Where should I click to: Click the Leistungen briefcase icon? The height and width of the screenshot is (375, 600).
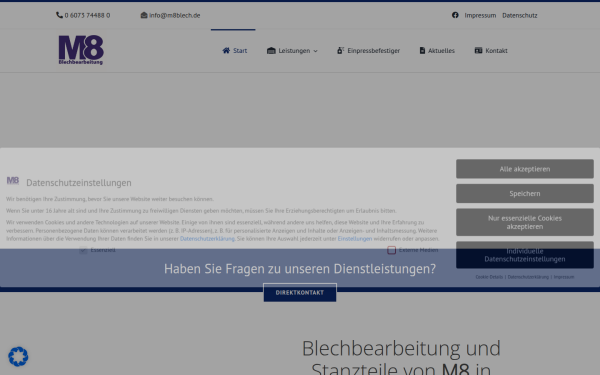tap(271, 51)
